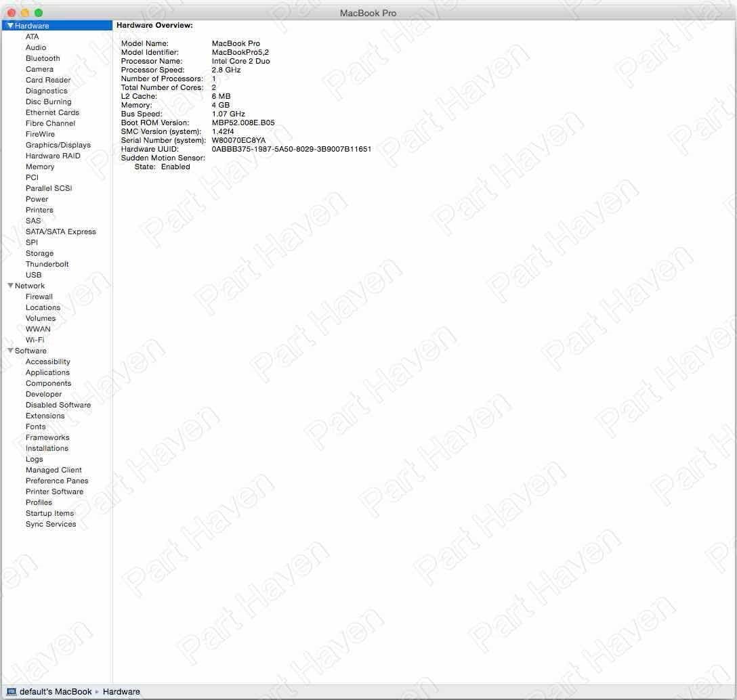Select SAS in sidebar

point(33,220)
